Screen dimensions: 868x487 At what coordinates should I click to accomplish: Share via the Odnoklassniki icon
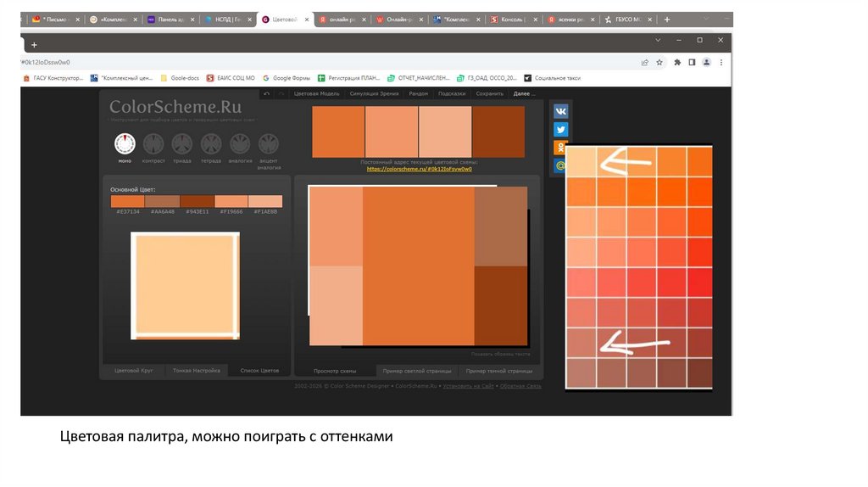(x=559, y=148)
